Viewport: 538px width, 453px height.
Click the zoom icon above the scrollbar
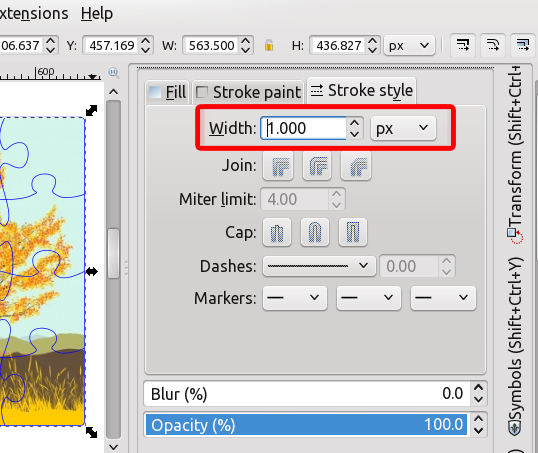point(113,72)
